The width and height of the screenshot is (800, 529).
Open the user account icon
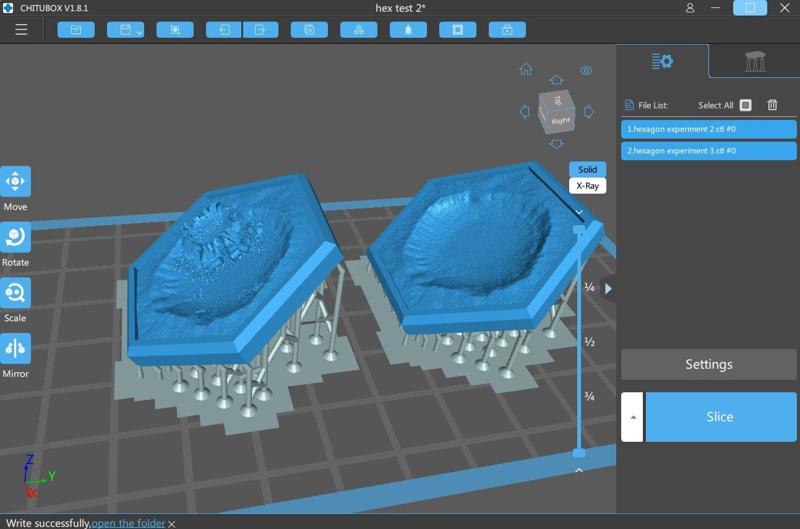(x=690, y=8)
